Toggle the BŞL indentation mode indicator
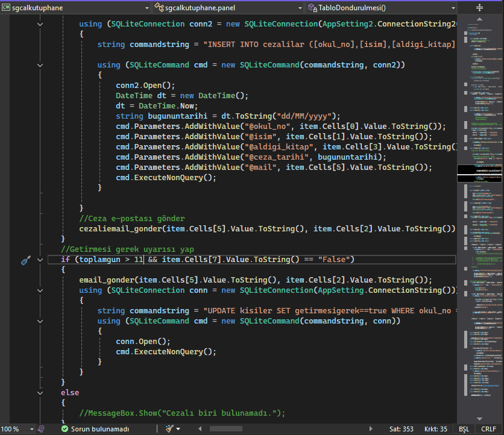Screen dimensions: 504x435 [464, 429]
